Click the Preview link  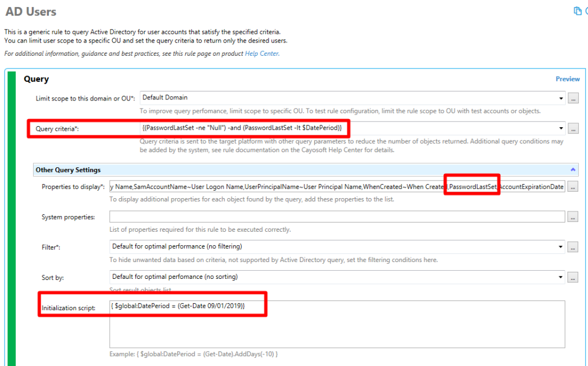[x=568, y=79]
